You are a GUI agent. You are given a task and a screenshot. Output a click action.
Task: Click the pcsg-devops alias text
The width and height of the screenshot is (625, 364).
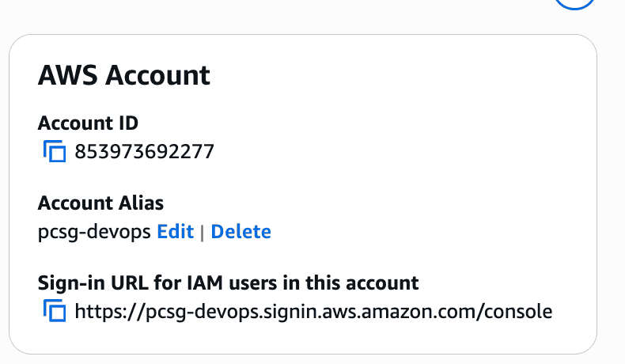(94, 233)
